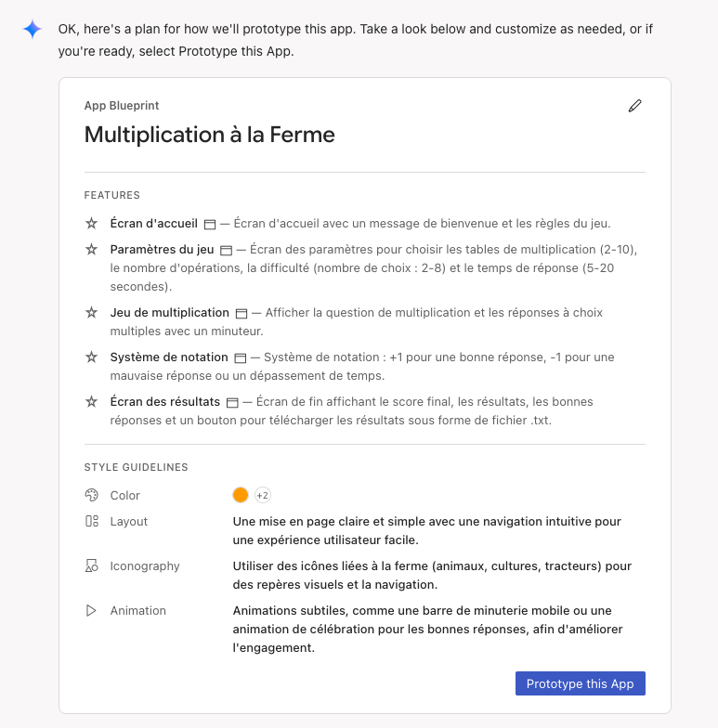718x728 pixels.
Task: Click the blue Gemini sparkle icon
Action: (x=33, y=30)
